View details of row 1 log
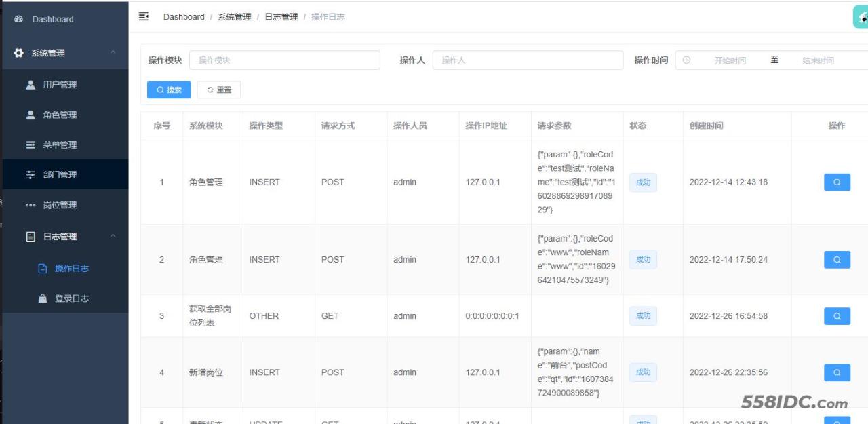This screenshot has width=868, height=424. (x=837, y=182)
